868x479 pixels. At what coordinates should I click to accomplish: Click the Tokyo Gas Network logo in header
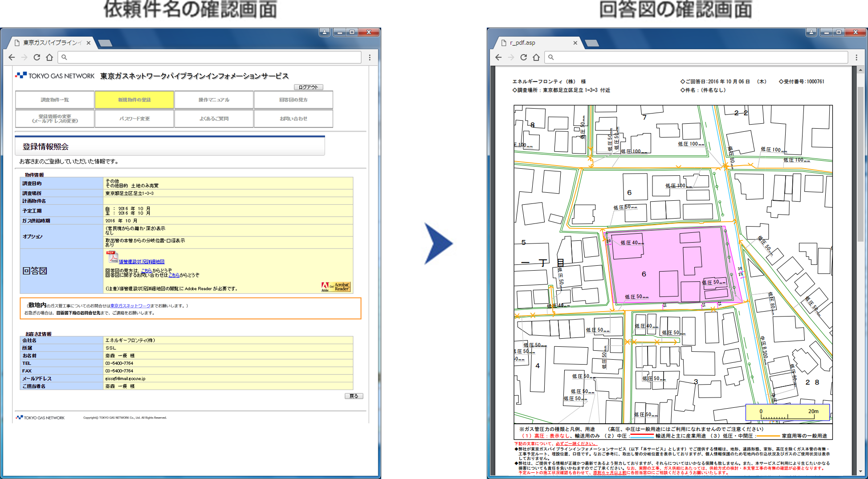click(x=55, y=76)
